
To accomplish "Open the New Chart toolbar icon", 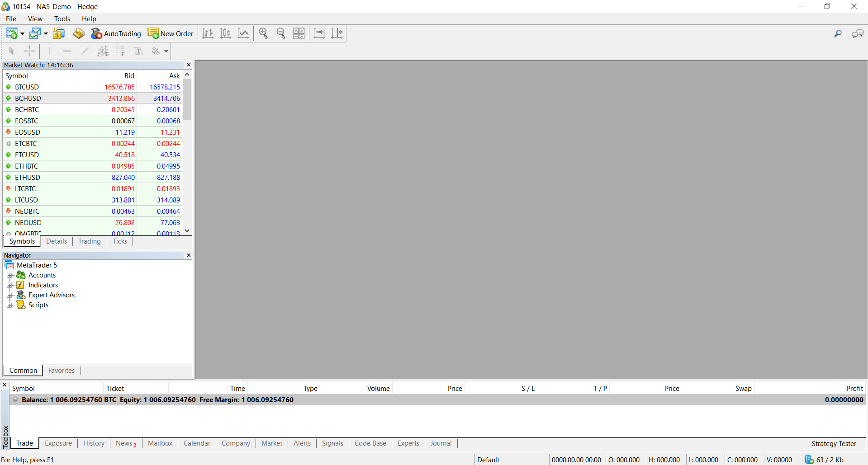I will point(11,33).
